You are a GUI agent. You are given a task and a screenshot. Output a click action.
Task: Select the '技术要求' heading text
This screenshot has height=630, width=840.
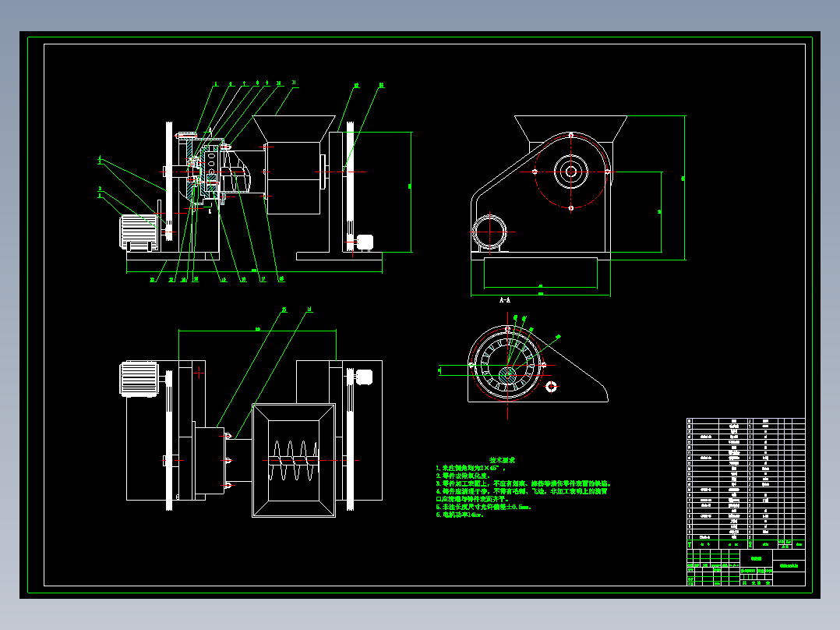coord(502,460)
